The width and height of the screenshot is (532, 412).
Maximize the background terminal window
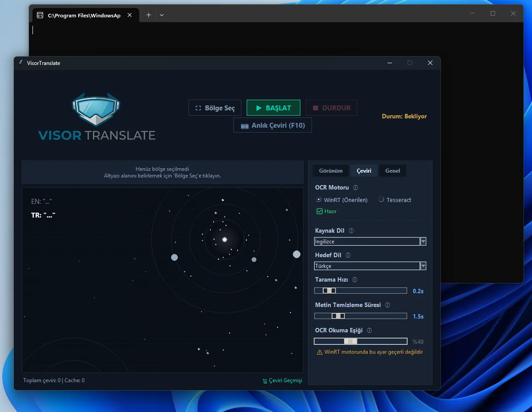[x=492, y=13]
